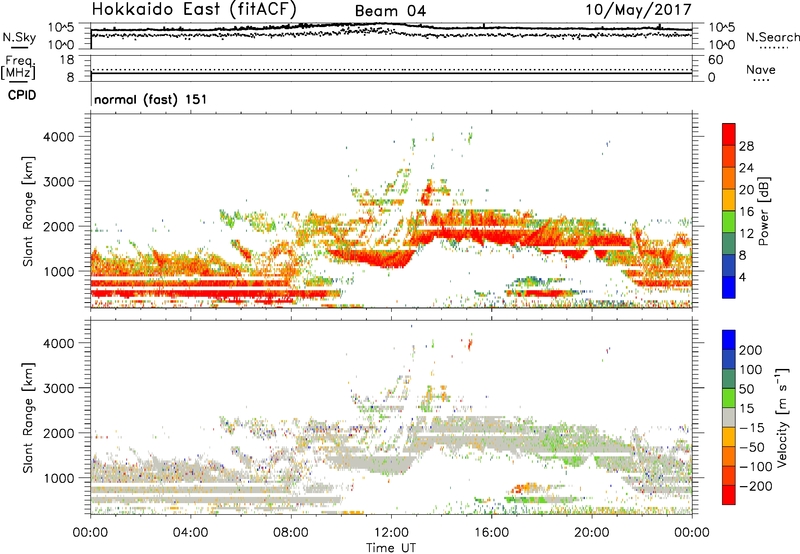Click the "04:00" time tick label

(190, 533)
